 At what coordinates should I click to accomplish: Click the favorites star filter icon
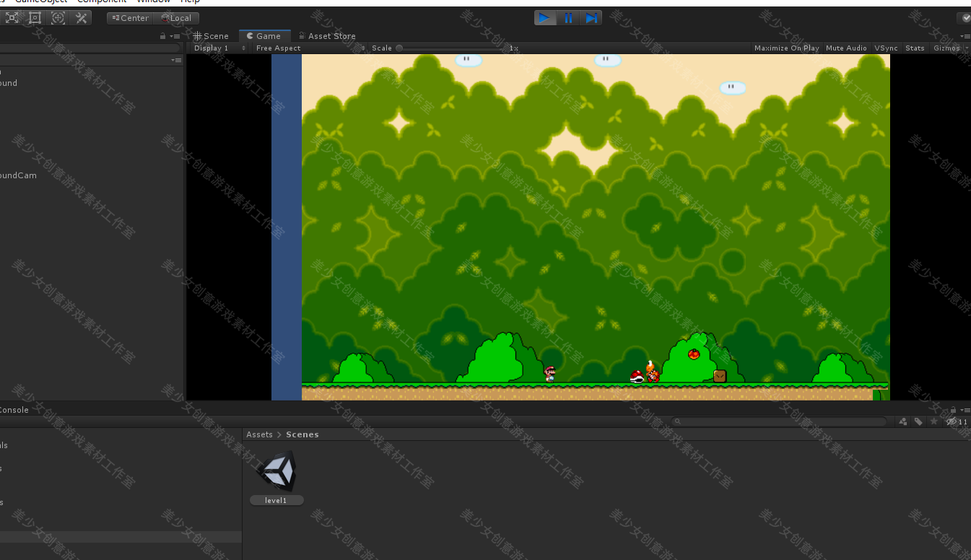point(934,421)
